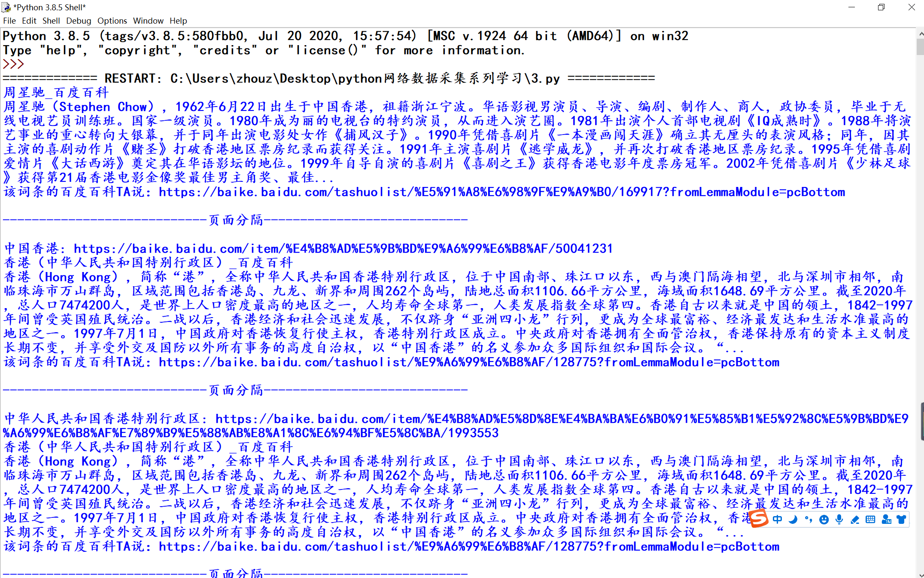
Task: Expand the Options menu
Action: click(112, 21)
